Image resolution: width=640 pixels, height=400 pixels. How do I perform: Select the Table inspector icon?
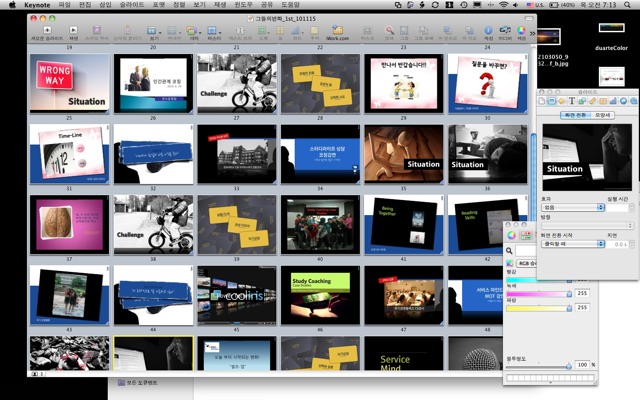point(602,101)
